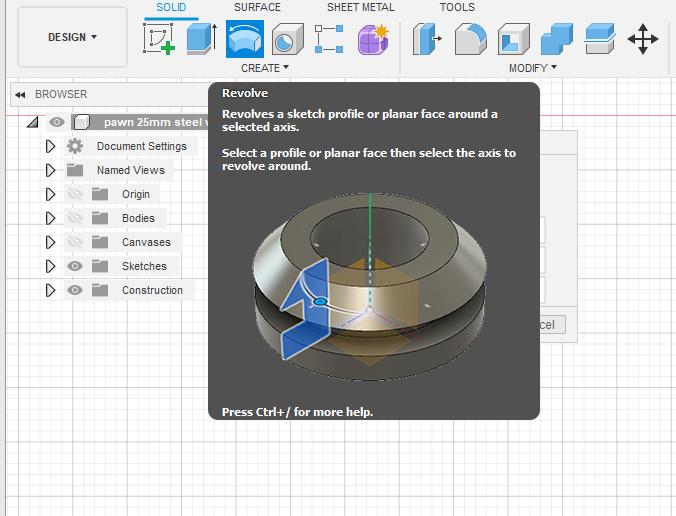676x516 pixels.
Task: Select the Document Settings label
Action: [x=142, y=146]
